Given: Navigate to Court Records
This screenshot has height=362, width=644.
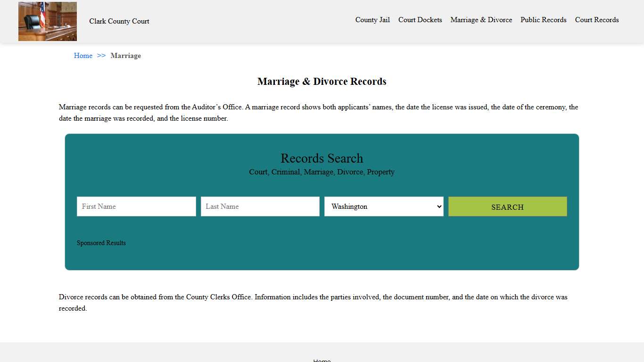Looking at the screenshot, I should [597, 20].
